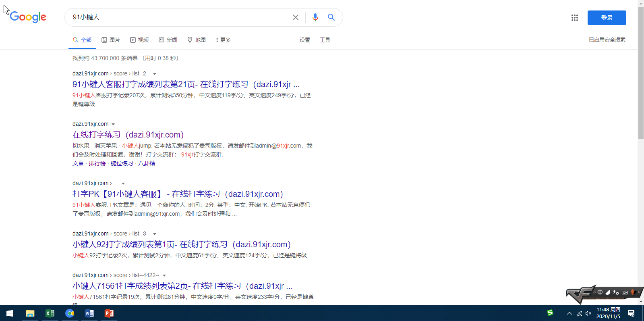
Task: Open 工具 search tools
Action: (x=325, y=40)
